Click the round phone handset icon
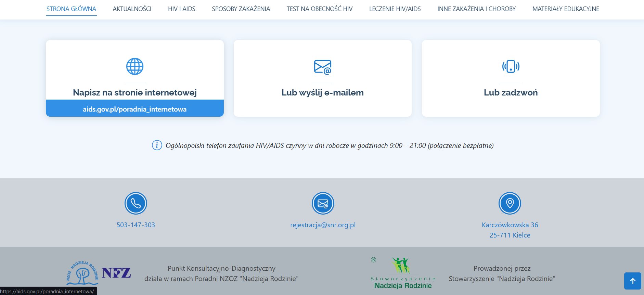 point(136,203)
